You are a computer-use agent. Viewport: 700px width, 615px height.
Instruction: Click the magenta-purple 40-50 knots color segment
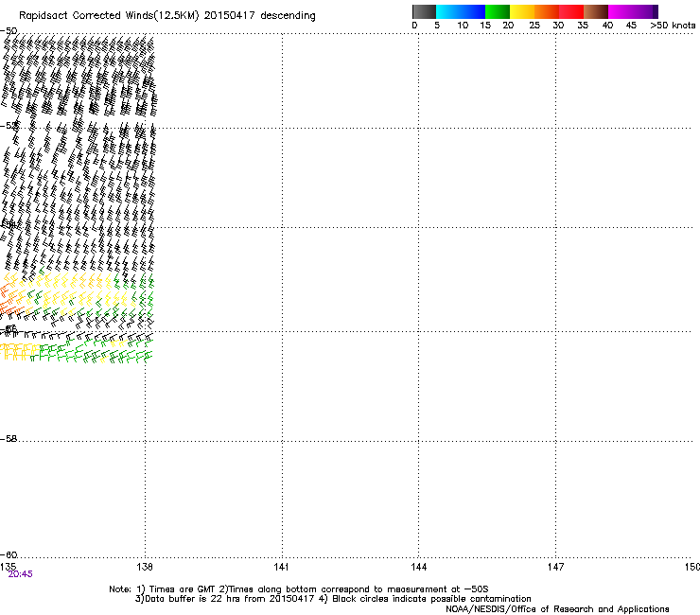click(x=633, y=11)
